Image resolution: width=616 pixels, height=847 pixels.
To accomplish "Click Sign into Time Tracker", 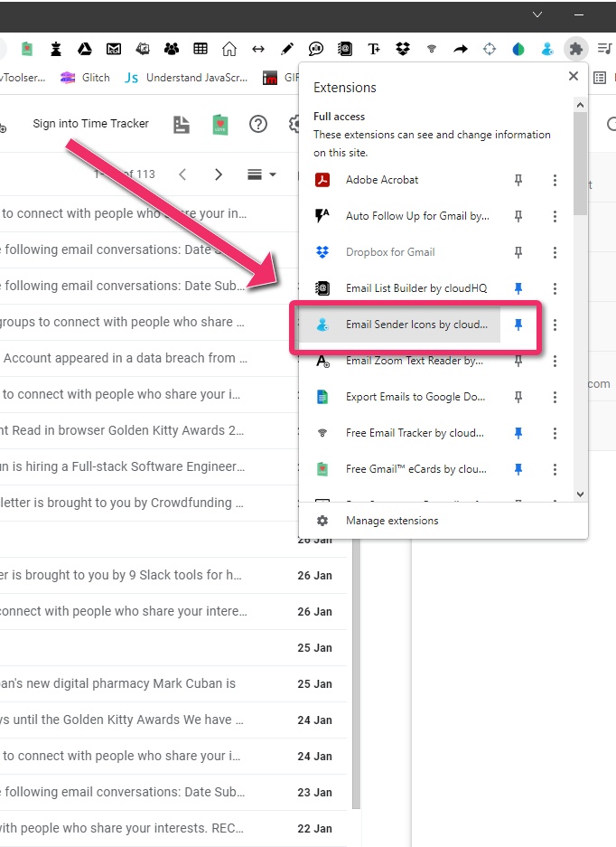I will coord(90,124).
